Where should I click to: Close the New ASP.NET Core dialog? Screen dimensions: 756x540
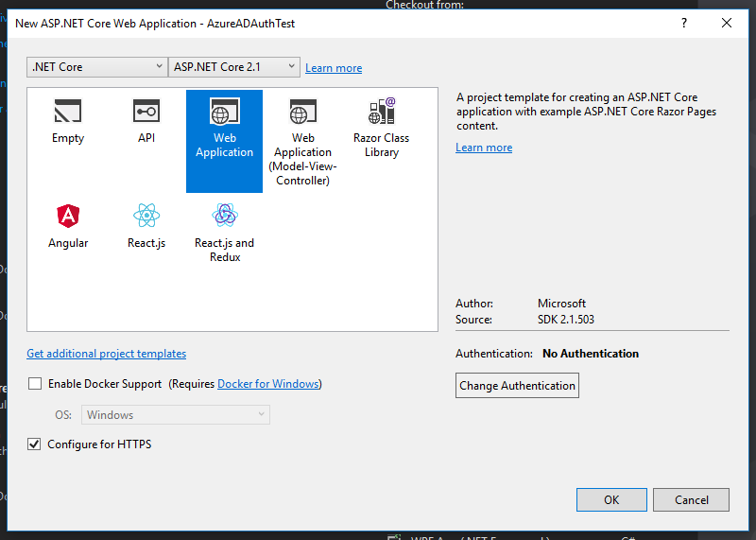click(x=727, y=23)
